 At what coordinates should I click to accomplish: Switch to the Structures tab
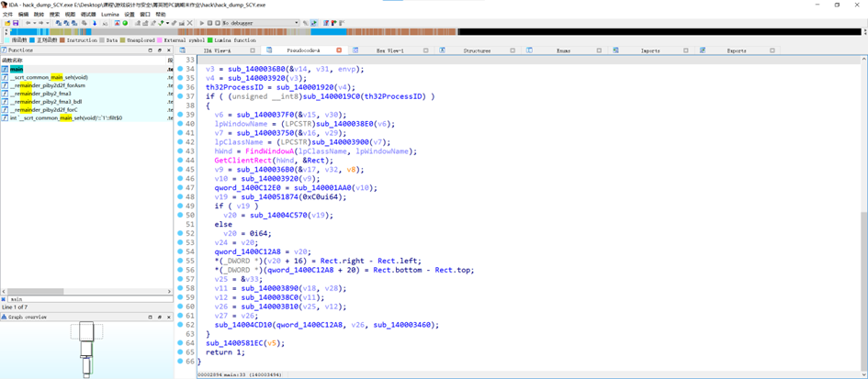477,50
